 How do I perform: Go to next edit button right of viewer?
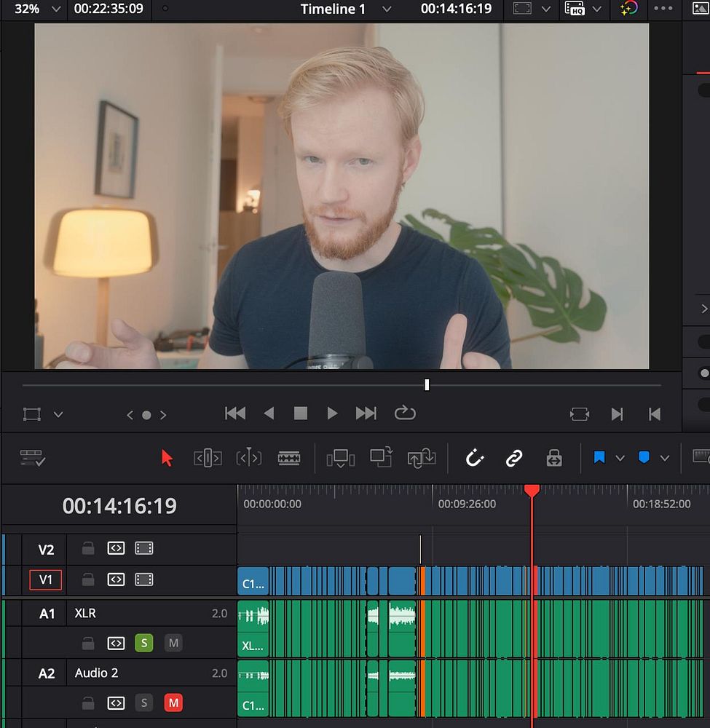pyautogui.click(x=617, y=414)
